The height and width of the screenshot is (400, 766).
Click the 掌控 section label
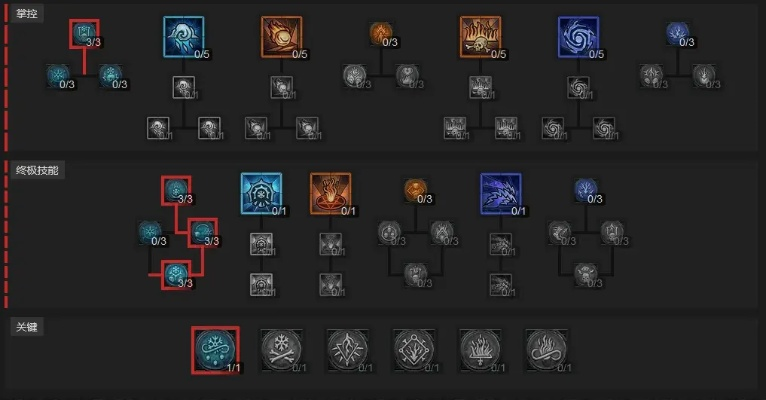tap(26, 13)
